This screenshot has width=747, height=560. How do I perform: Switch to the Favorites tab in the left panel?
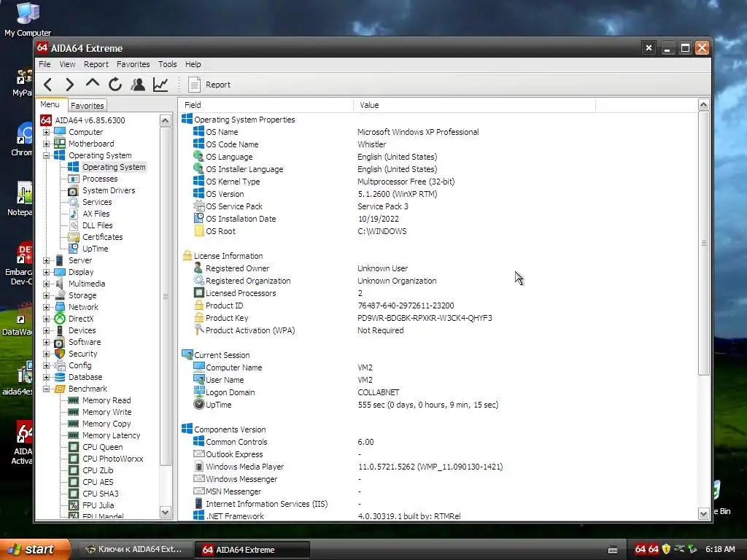click(88, 106)
